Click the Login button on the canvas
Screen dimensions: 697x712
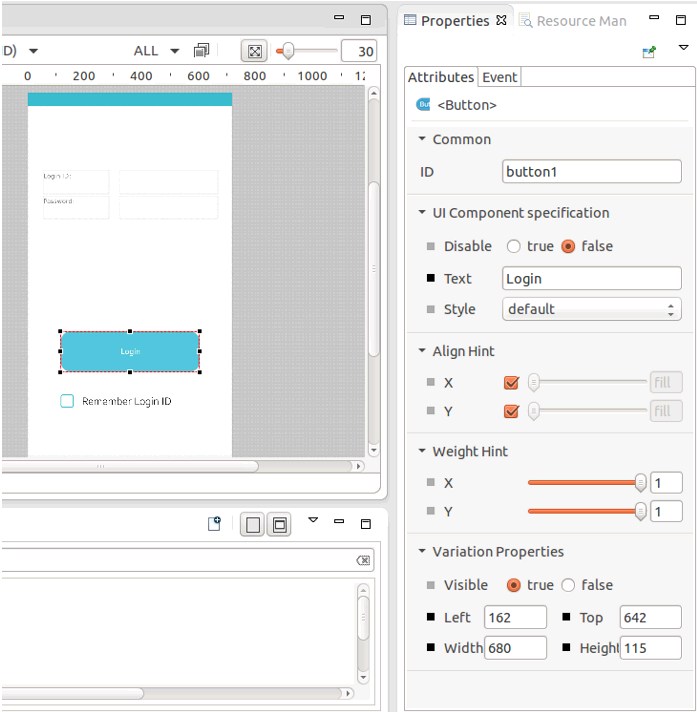tap(130, 352)
